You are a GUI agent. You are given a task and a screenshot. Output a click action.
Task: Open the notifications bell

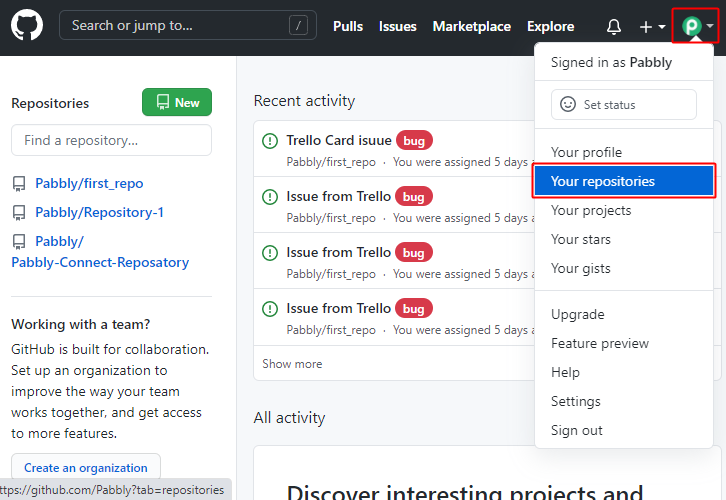pyautogui.click(x=613, y=26)
